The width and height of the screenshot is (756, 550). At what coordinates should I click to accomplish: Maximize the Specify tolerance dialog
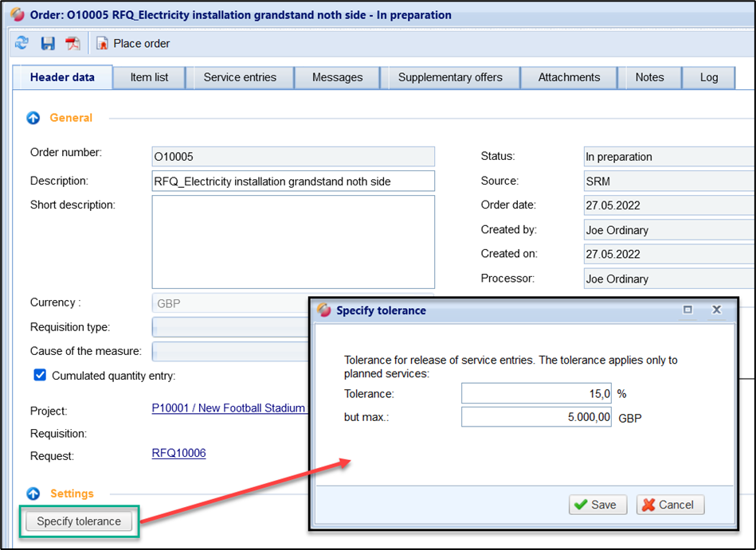[x=688, y=310]
